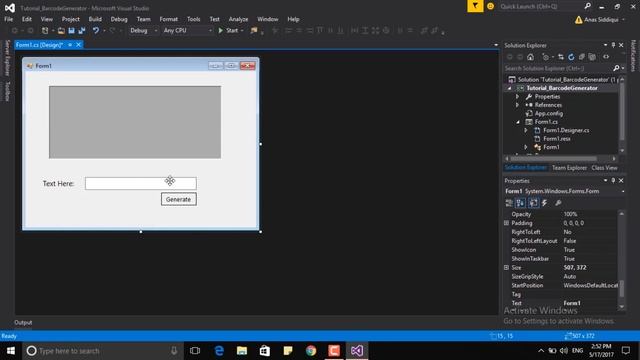Open Property Pages key icon
640x360 pixels.
tap(558, 203)
